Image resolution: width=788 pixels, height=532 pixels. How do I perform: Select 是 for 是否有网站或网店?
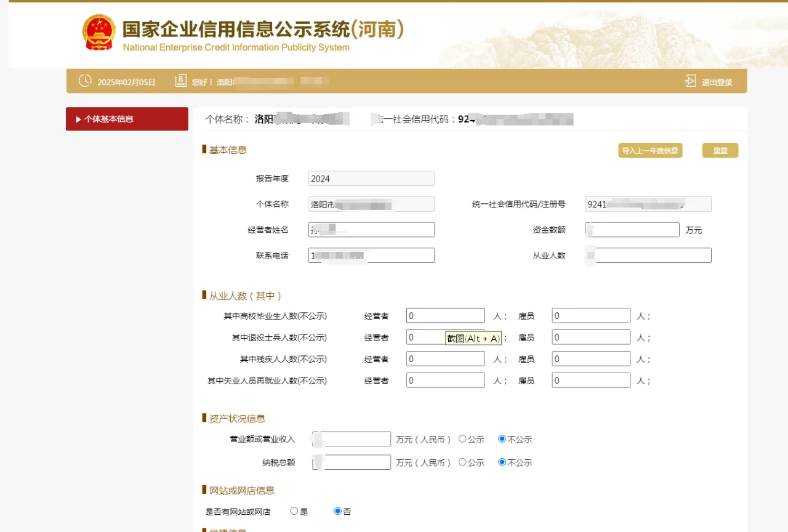pyautogui.click(x=294, y=511)
